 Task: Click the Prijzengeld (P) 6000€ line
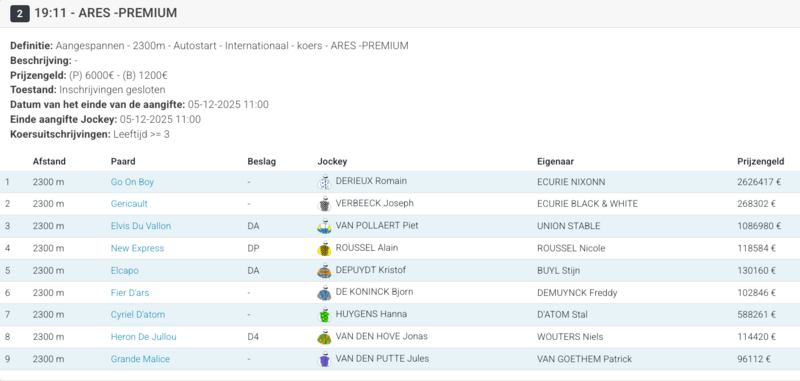click(89, 75)
